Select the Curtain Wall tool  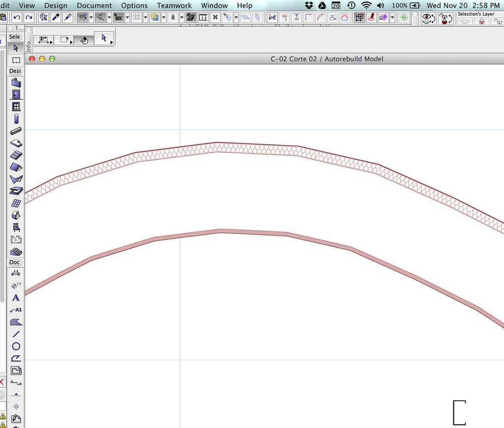coord(16,203)
